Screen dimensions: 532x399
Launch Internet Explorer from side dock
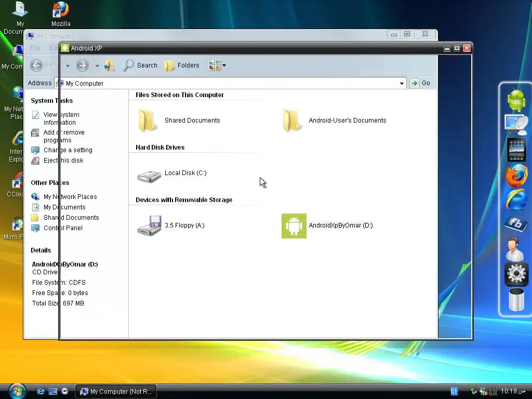coord(516,200)
